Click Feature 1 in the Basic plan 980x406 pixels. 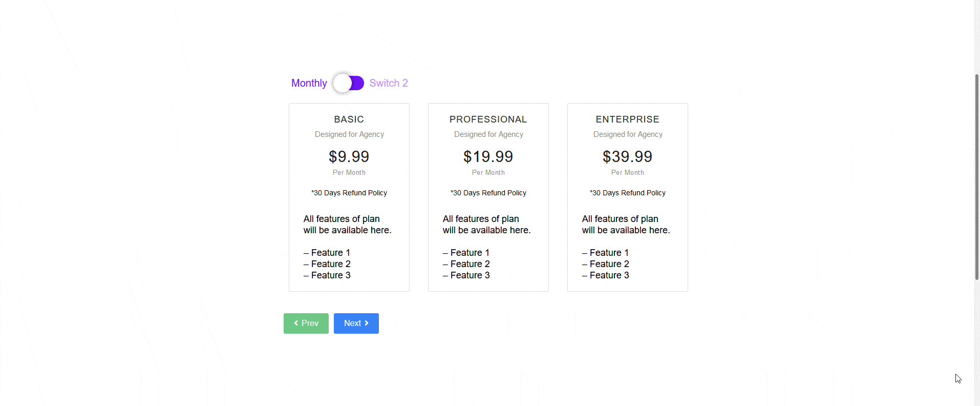click(x=330, y=253)
